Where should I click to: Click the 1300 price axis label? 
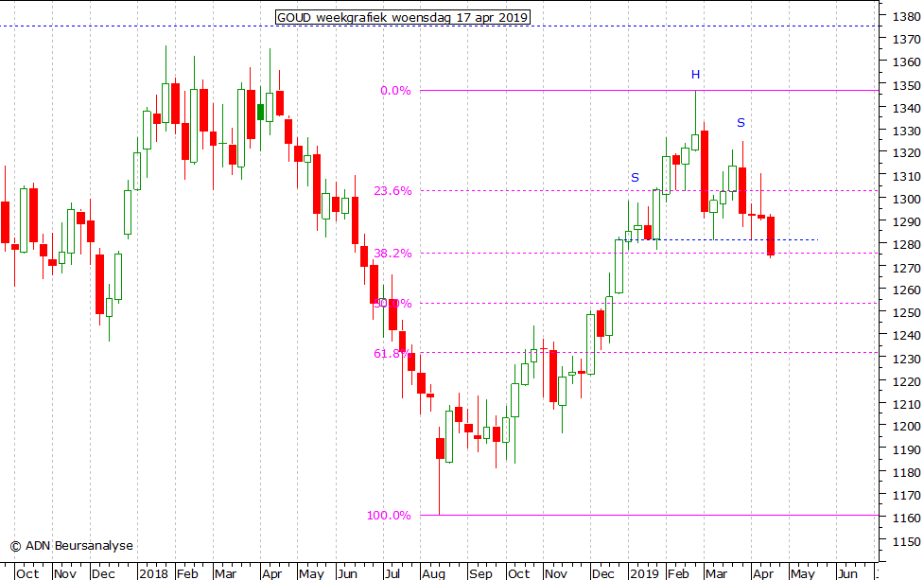click(x=906, y=200)
